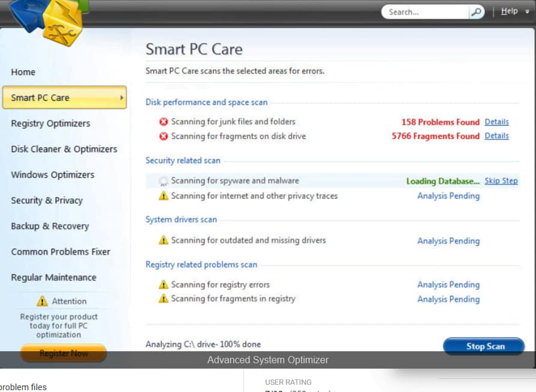Click red error icon beside disk fragments scan
This screenshot has height=392, width=536.
[163, 137]
